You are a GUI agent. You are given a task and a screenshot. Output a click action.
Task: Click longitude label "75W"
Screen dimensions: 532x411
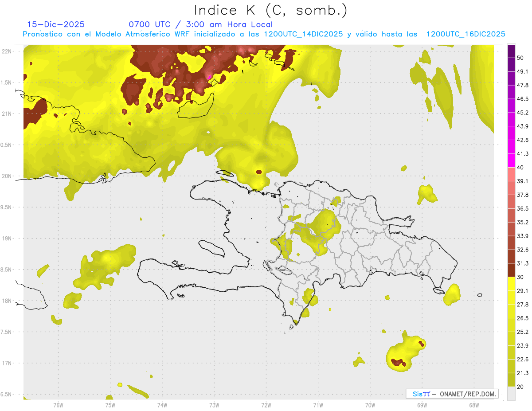tap(110, 405)
